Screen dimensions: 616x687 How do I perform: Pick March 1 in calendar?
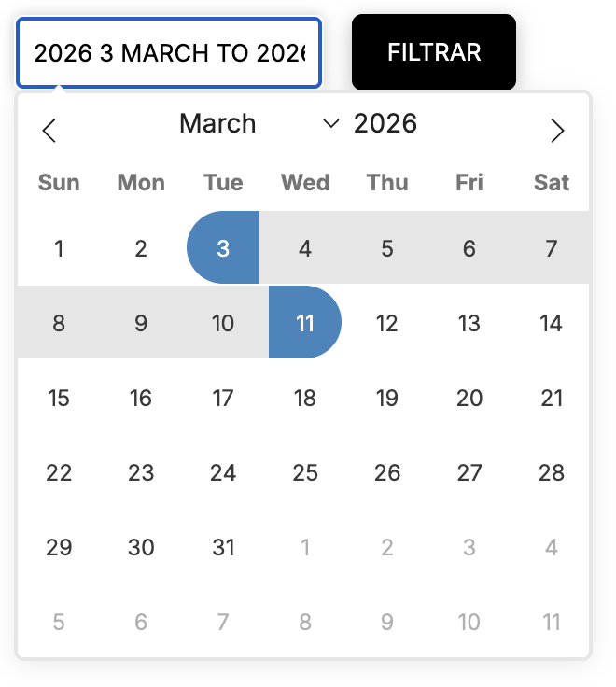59,248
